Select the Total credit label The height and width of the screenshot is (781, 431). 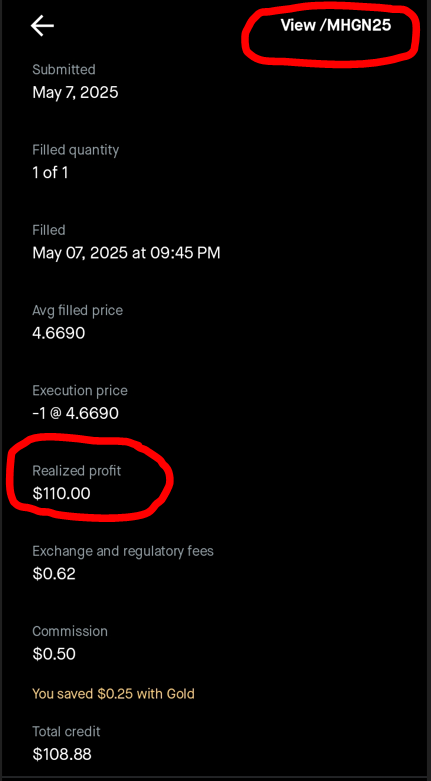[66, 731]
